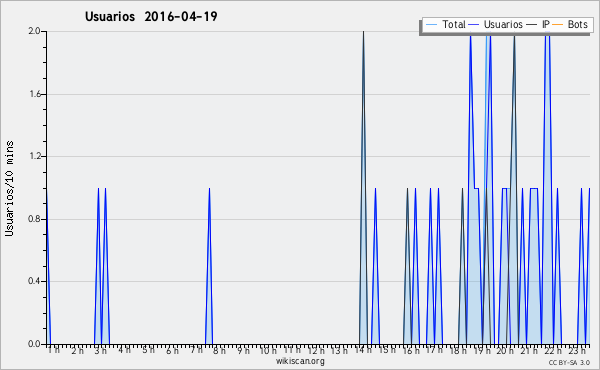Screen dimensions: 600x370
Task: Click the '4 h' x-axis label
Action: [x=124, y=350]
